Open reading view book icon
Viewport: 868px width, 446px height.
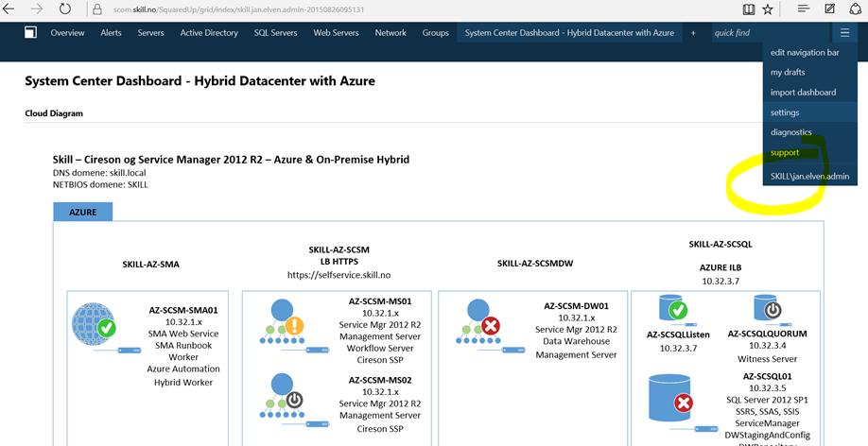(x=749, y=9)
